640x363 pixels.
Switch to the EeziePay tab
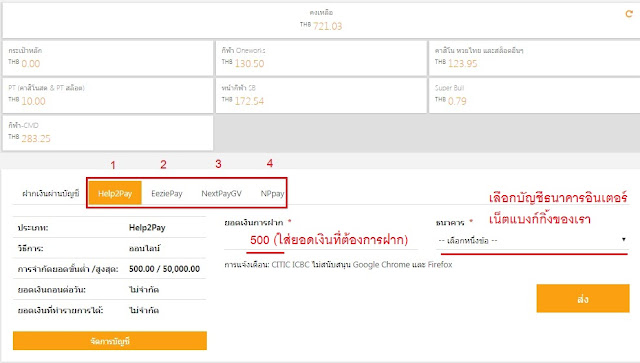pos(167,193)
